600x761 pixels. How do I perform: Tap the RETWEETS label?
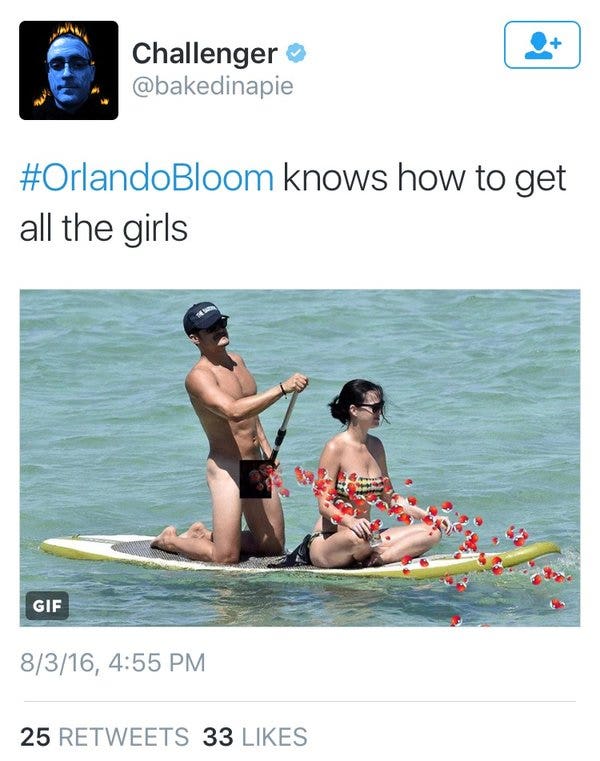tap(124, 737)
